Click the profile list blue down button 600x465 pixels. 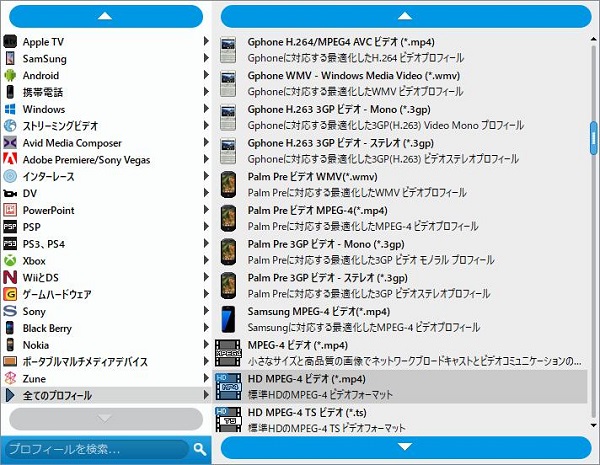tap(406, 447)
